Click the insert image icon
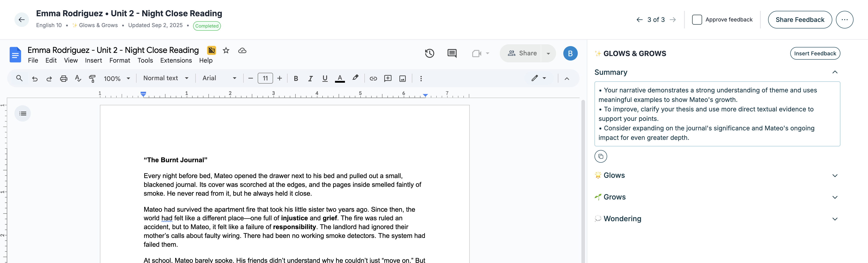The width and height of the screenshot is (868, 263). coord(402,78)
